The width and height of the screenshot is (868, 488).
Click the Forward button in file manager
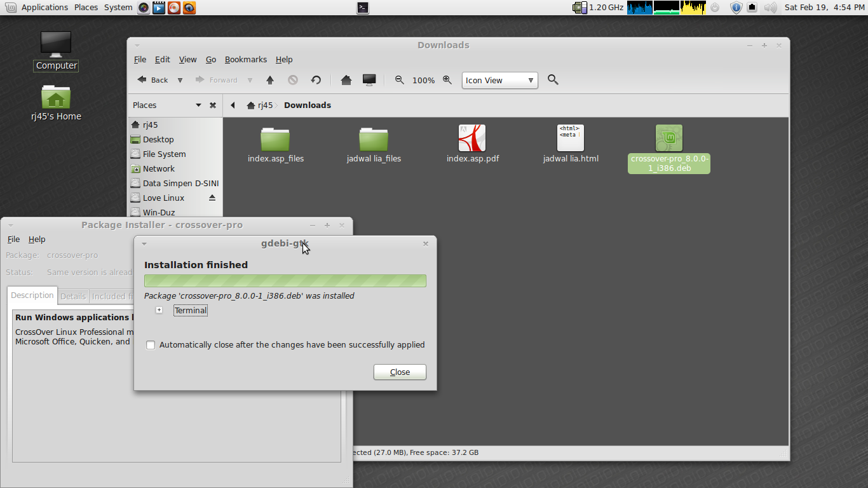pos(216,80)
